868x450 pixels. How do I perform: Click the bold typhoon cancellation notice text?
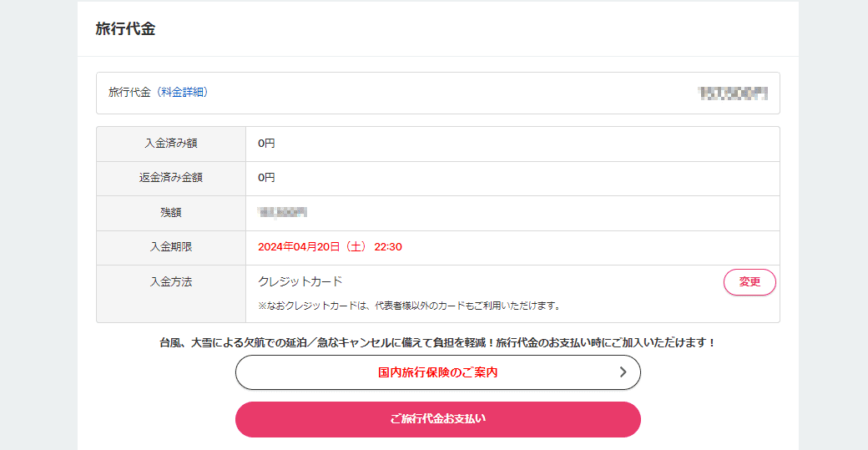(x=437, y=342)
